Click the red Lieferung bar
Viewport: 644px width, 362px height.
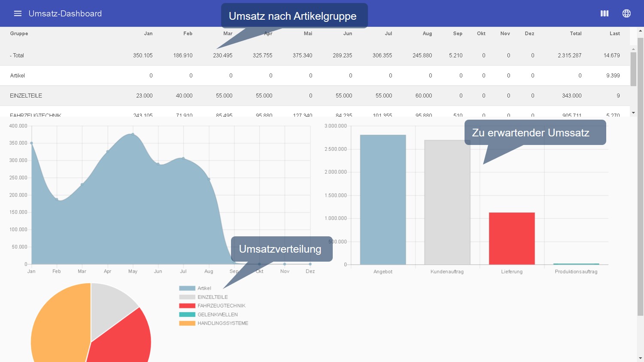(x=512, y=238)
